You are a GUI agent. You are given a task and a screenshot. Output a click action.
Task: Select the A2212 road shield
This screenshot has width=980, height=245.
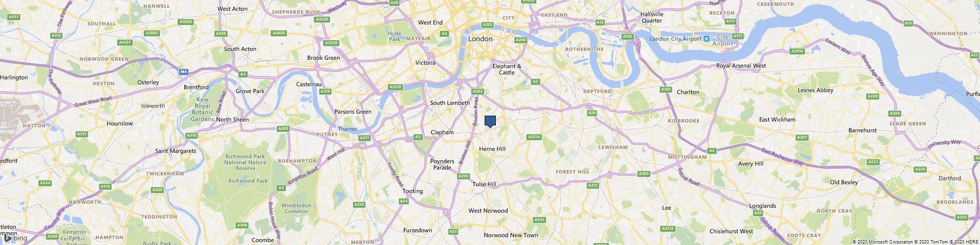click(x=667, y=228)
